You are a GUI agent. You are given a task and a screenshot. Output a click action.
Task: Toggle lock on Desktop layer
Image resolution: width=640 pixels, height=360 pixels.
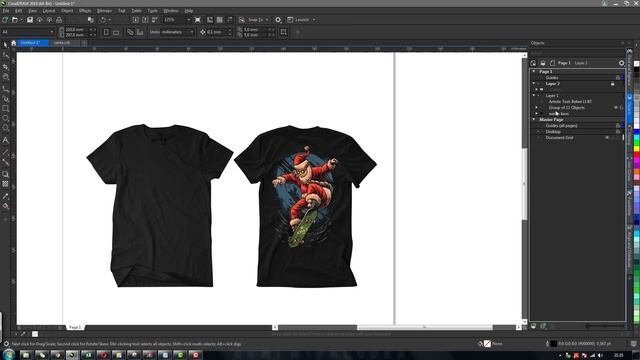tap(618, 131)
